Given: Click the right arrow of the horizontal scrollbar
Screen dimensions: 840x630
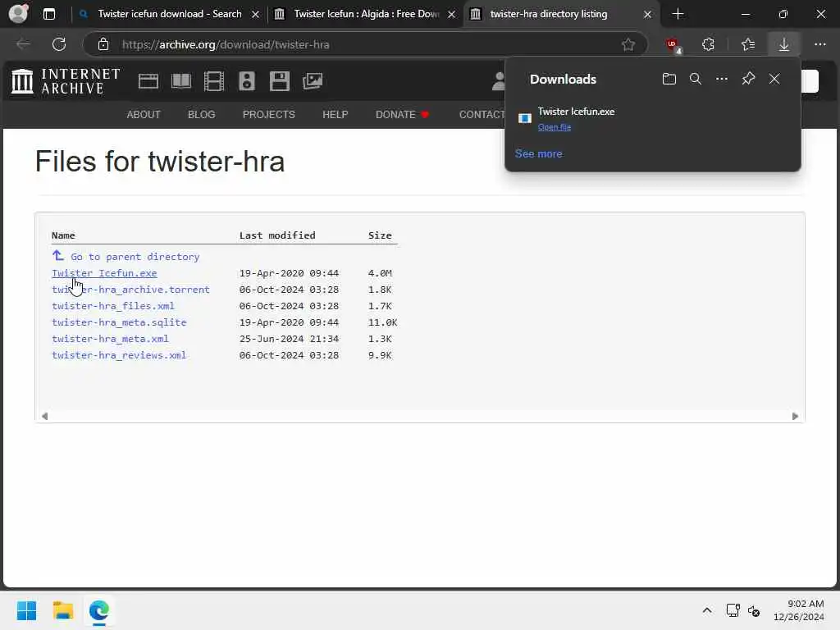Looking at the screenshot, I should point(795,416).
